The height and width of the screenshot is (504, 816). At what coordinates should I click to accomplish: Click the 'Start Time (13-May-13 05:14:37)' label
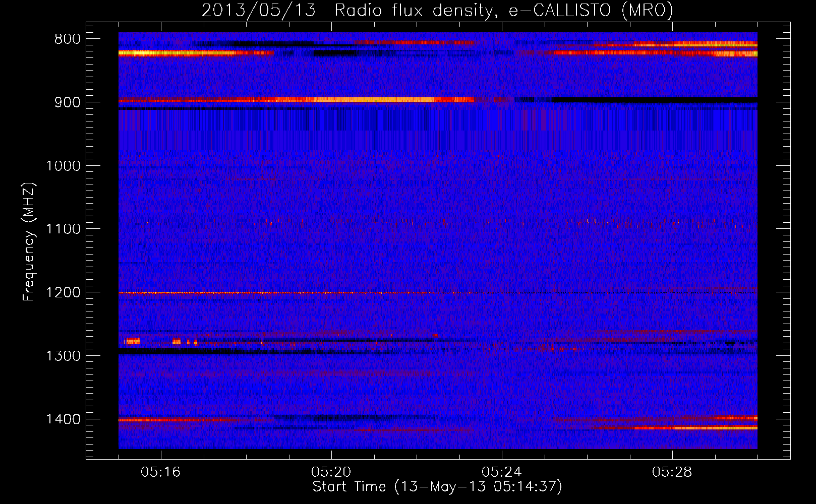[437, 487]
